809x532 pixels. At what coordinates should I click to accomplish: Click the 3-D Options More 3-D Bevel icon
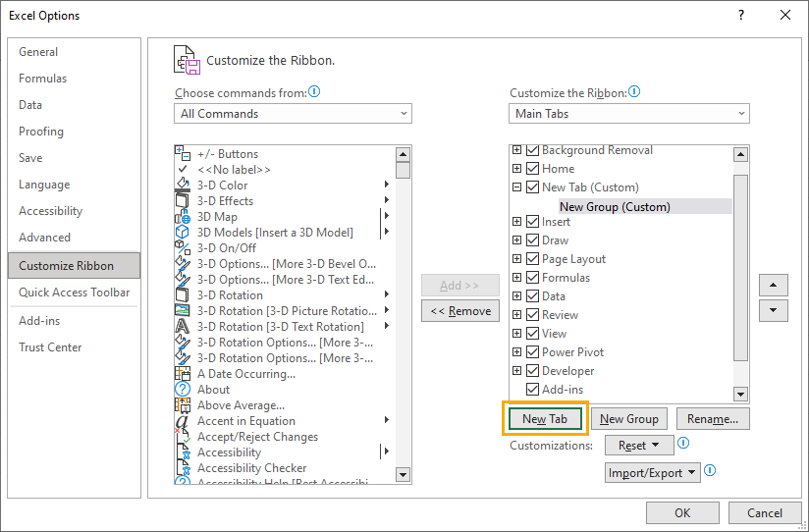click(x=183, y=263)
